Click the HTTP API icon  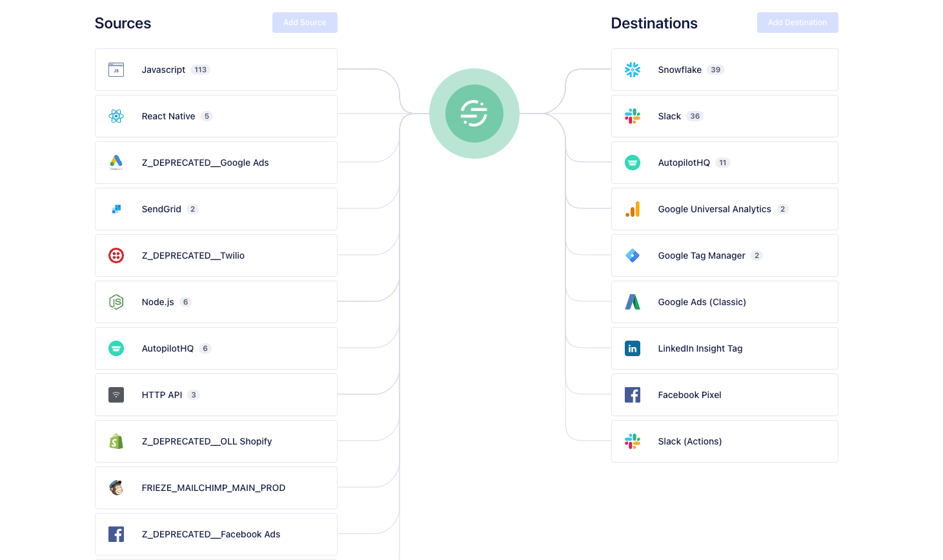pyautogui.click(x=116, y=395)
